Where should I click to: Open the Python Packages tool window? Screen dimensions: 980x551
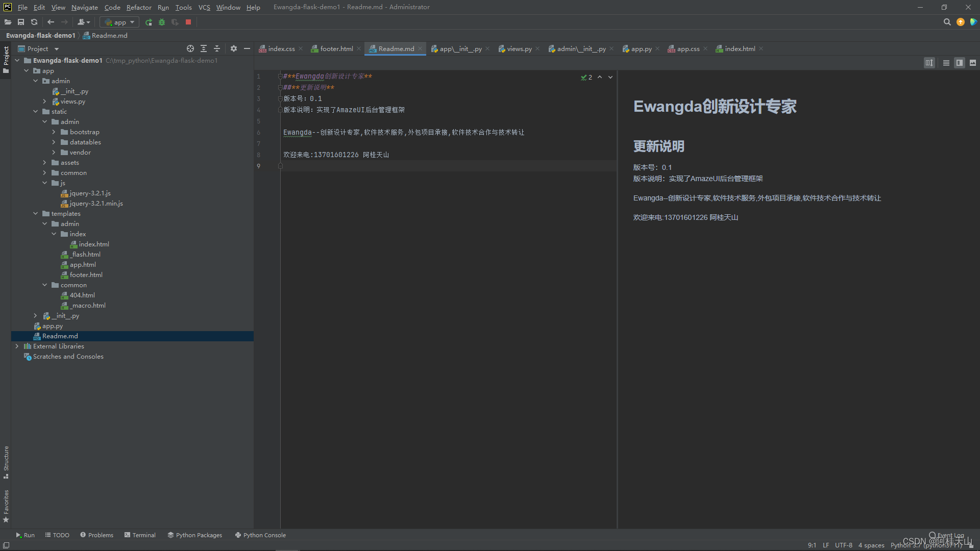pyautogui.click(x=195, y=535)
